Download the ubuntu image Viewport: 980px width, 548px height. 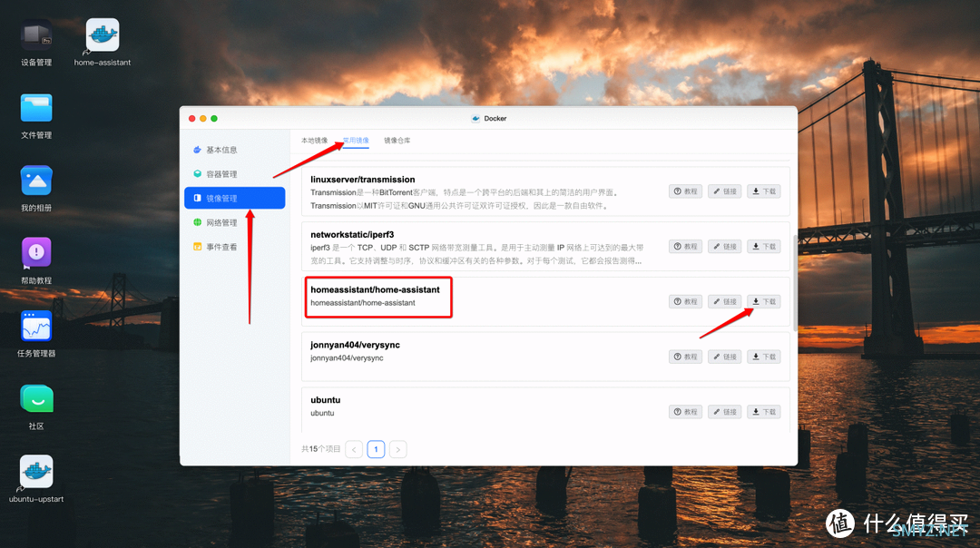pos(764,412)
